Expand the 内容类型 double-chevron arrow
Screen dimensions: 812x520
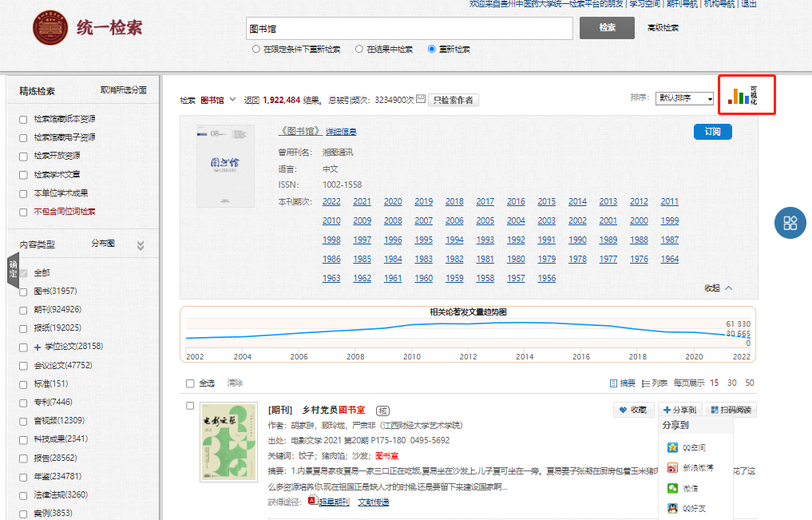[x=141, y=245]
